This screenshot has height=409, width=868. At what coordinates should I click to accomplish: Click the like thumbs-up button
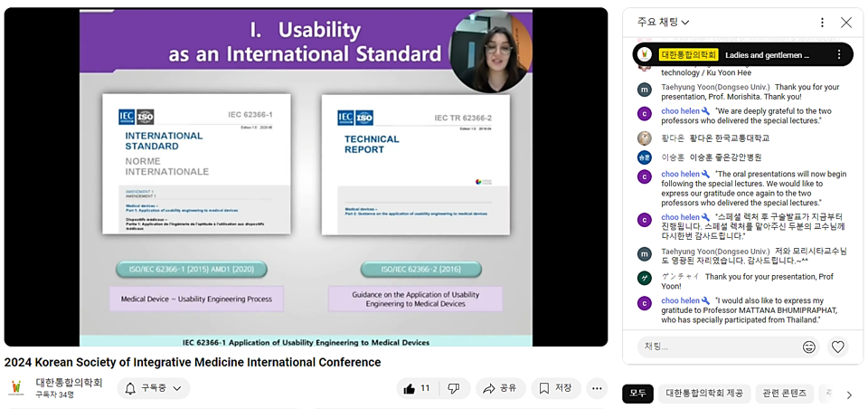[x=417, y=388]
